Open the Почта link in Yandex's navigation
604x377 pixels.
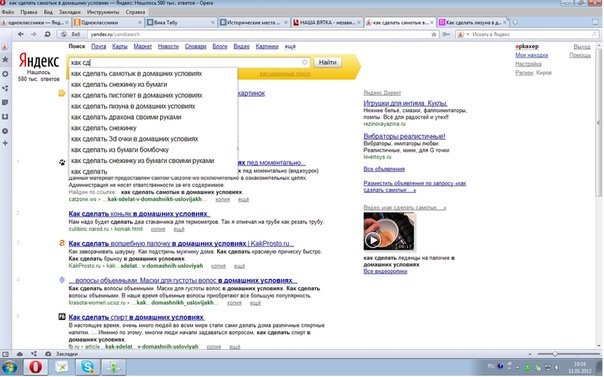(99, 47)
